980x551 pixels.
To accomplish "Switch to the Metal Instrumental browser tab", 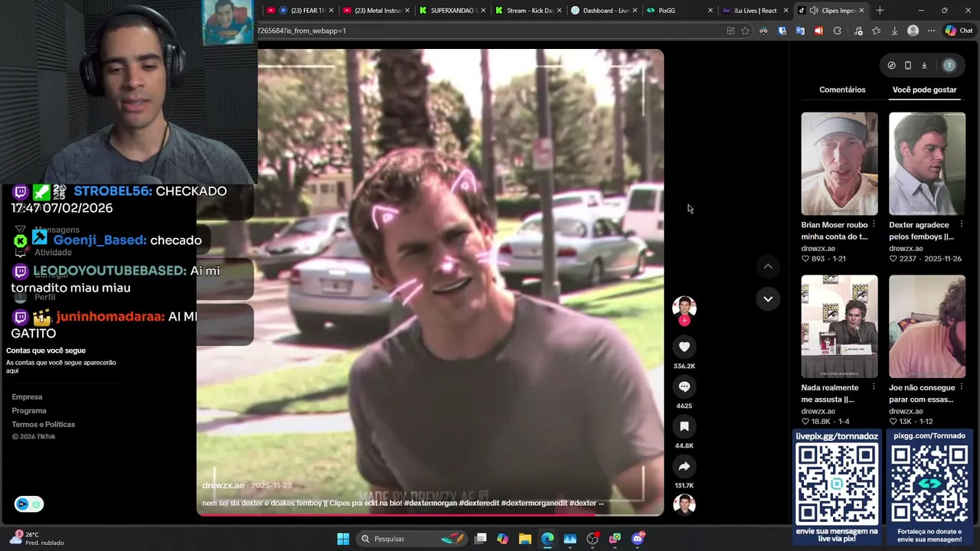I will coord(375,11).
